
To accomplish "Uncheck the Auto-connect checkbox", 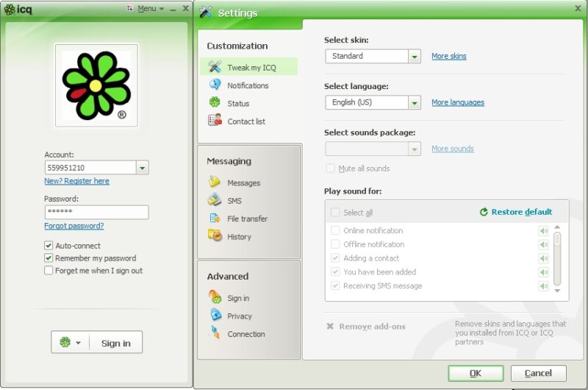I will tap(49, 246).
